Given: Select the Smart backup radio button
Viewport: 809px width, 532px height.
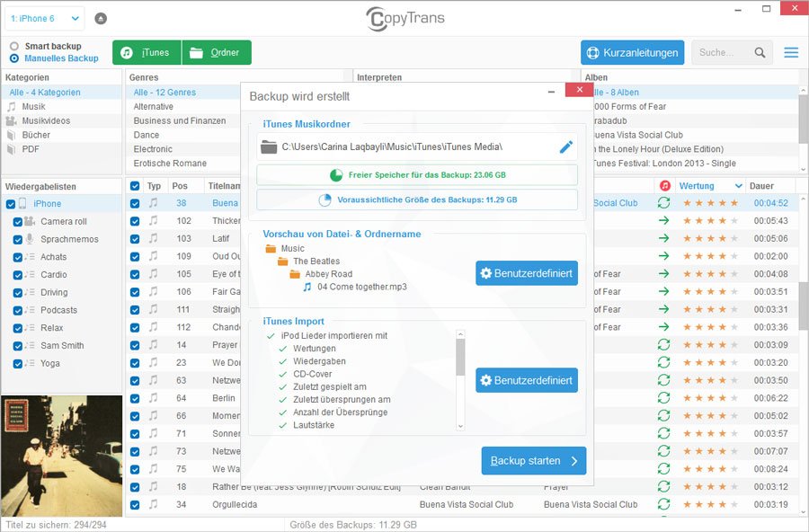Looking at the screenshot, I should [13, 46].
